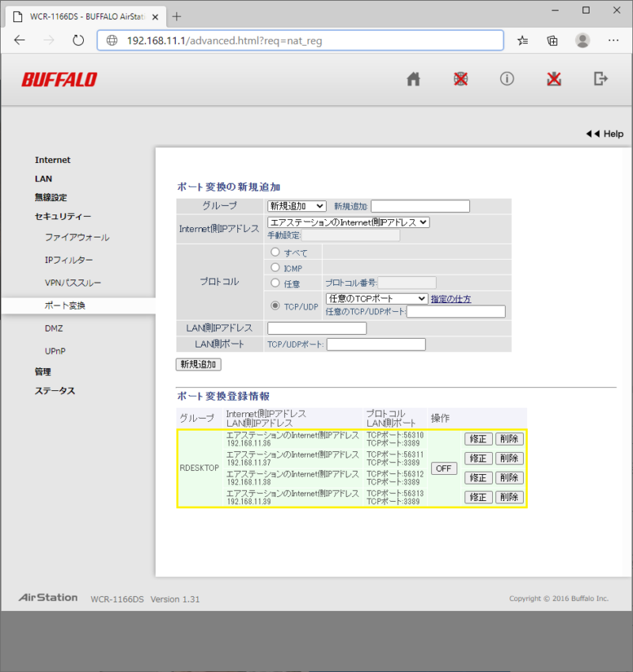Open the グループ dropdown showing 新規追加

pos(297,207)
